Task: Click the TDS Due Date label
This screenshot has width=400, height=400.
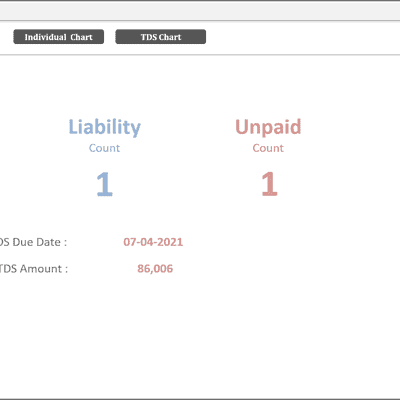Action: (x=33, y=242)
